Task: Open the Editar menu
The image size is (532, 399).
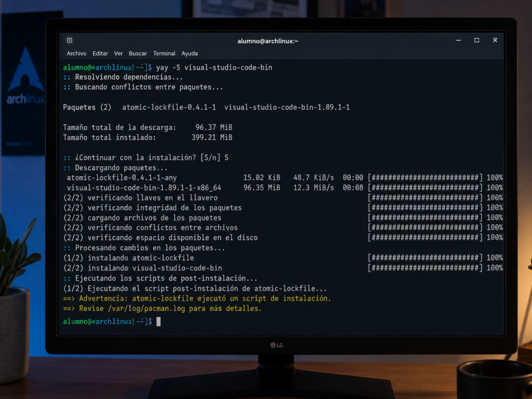Action: point(100,53)
